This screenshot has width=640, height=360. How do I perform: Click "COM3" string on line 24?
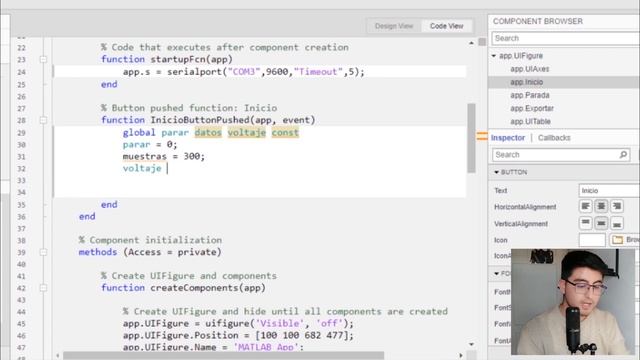coord(244,72)
